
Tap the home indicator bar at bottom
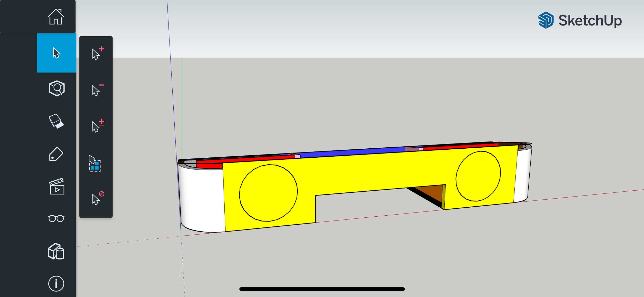click(322, 288)
